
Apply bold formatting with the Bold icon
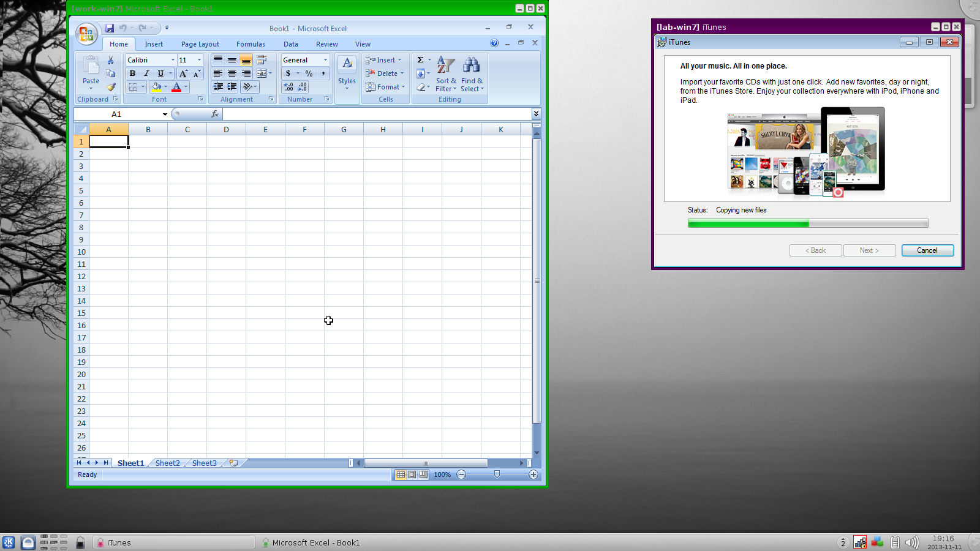click(132, 73)
